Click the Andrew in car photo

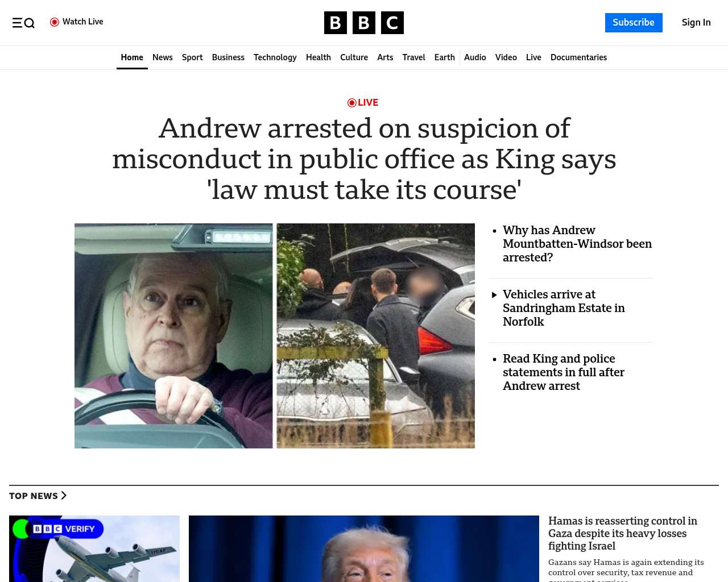click(x=173, y=336)
